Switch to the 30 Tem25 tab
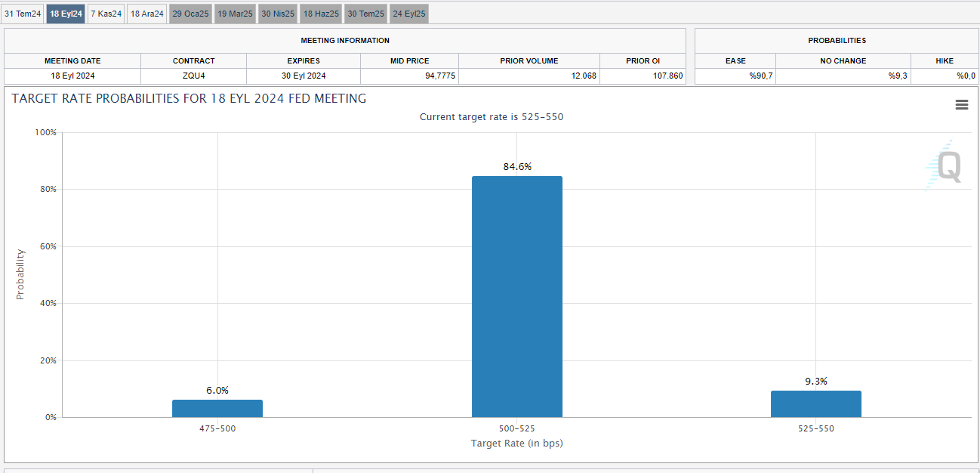 pyautogui.click(x=366, y=14)
